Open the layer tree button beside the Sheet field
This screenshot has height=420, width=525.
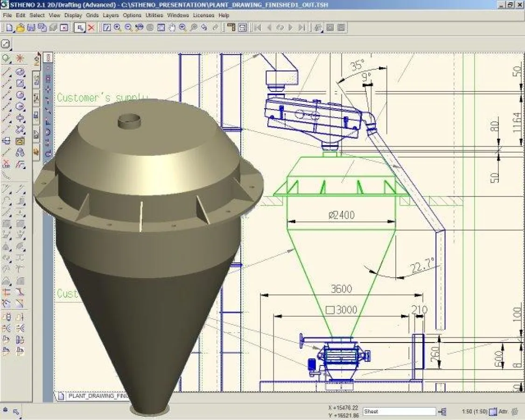pos(443,412)
